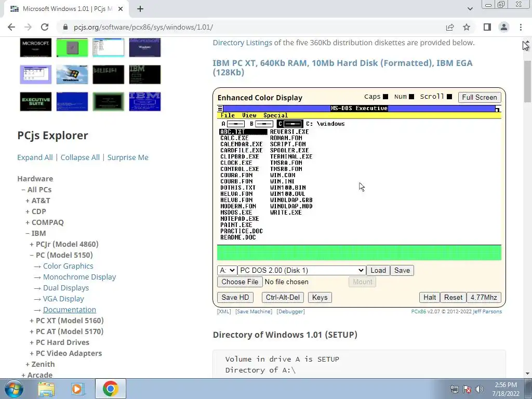Open the Special menu in MS-DOS Executive
The image size is (532, 399).
point(275,115)
